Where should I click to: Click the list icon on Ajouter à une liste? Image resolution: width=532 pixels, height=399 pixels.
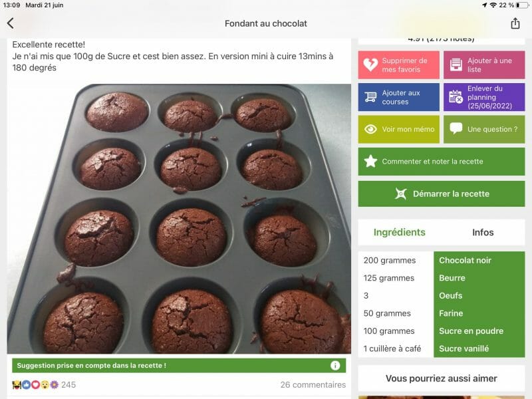[x=456, y=65]
